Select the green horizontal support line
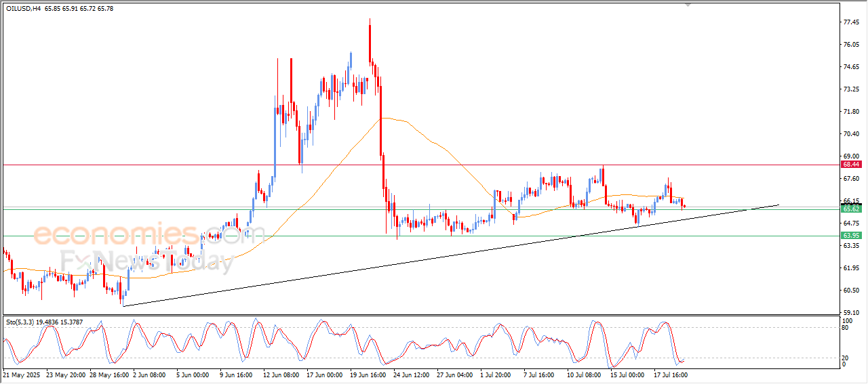The image size is (868, 384). [420, 236]
